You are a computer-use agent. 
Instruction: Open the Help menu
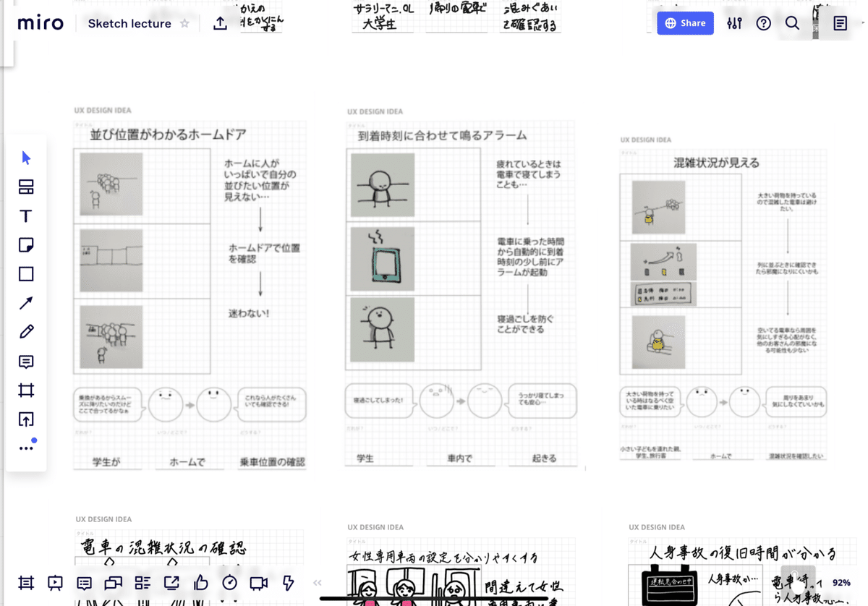coord(763,23)
